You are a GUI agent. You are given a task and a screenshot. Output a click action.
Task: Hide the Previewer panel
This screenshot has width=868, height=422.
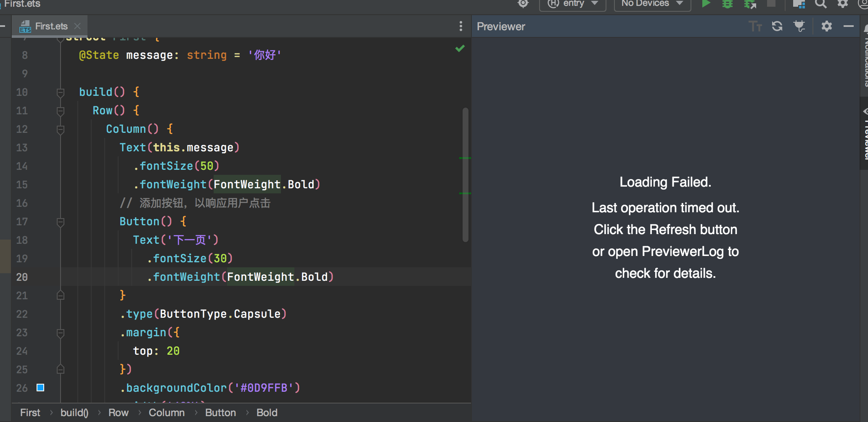point(849,26)
